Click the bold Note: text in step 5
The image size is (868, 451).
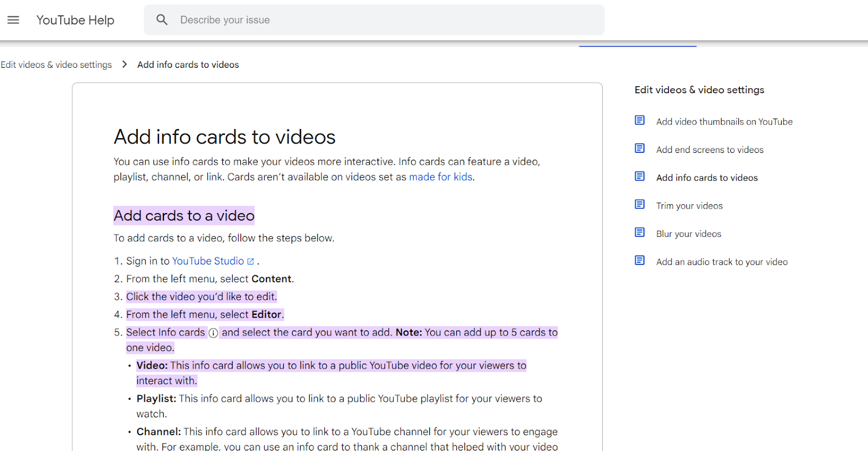[x=409, y=332]
